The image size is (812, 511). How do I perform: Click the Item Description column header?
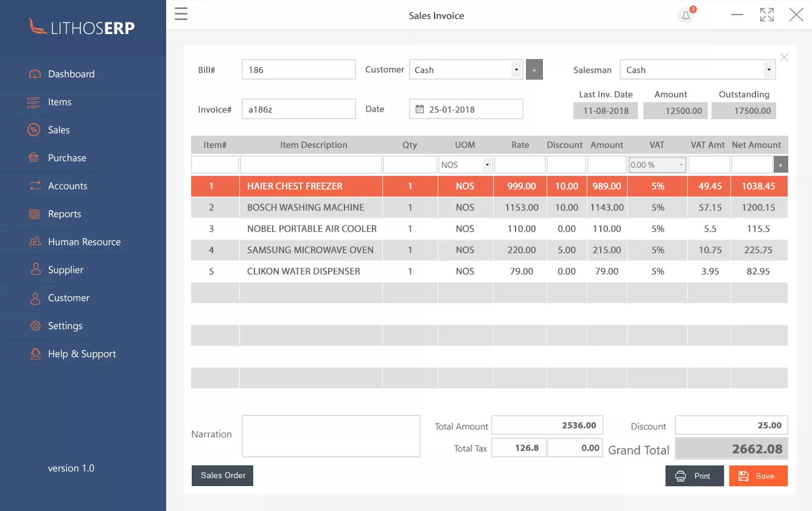pos(313,145)
